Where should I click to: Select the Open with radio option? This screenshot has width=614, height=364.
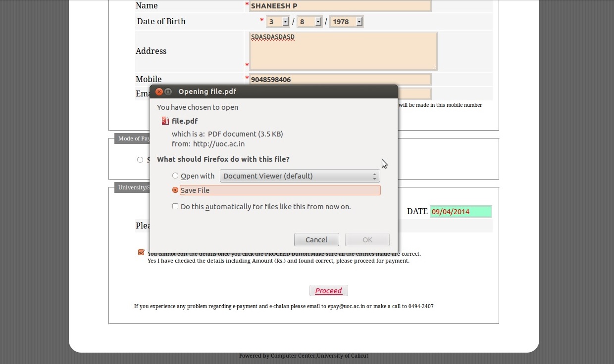(175, 176)
